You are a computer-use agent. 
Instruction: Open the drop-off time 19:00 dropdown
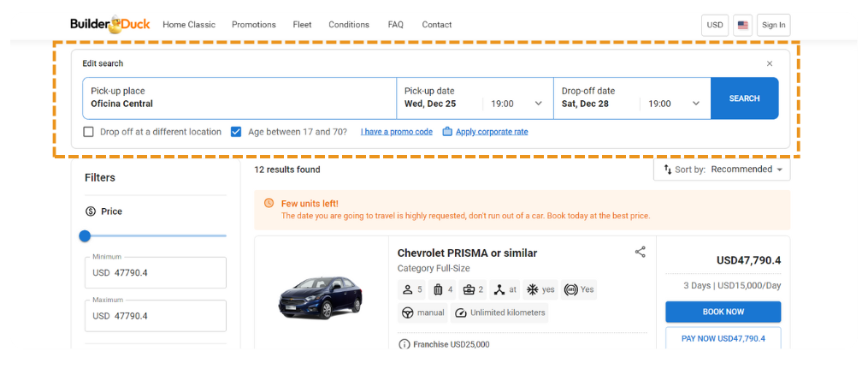click(x=675, y=104)
